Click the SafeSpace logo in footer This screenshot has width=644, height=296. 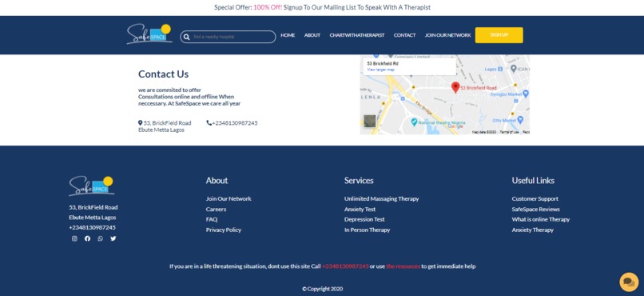[x=92, y=186]
